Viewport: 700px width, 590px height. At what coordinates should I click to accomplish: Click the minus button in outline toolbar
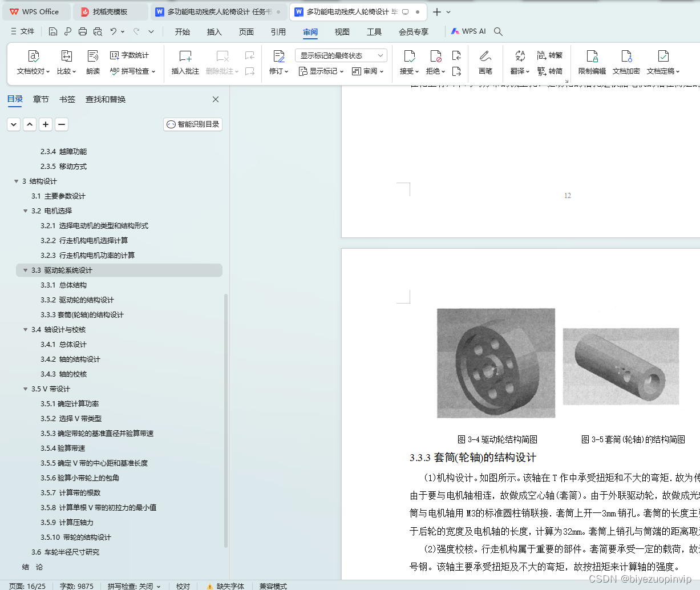(62, 124)
